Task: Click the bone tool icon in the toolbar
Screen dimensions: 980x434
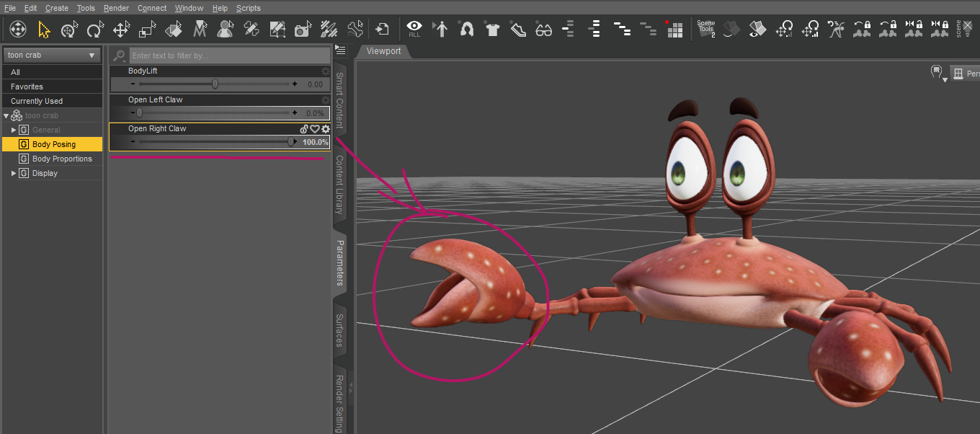Action: click(355, 29)
